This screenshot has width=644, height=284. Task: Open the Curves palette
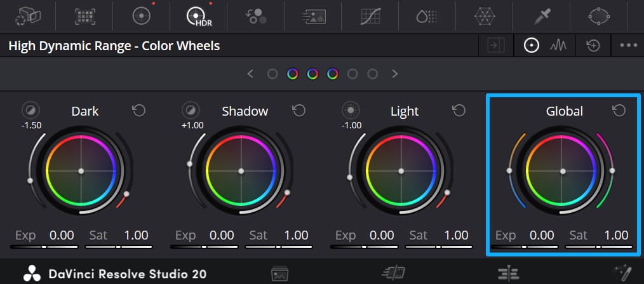370,17
